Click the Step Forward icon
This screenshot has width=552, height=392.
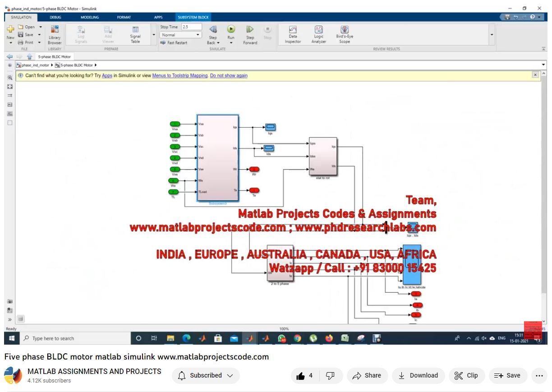coord(250,30)
